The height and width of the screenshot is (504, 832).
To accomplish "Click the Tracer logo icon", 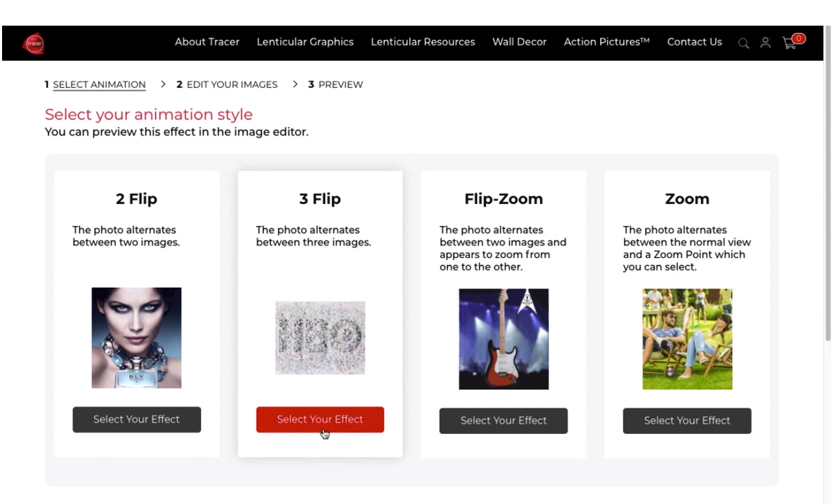I will pos(33,43).
